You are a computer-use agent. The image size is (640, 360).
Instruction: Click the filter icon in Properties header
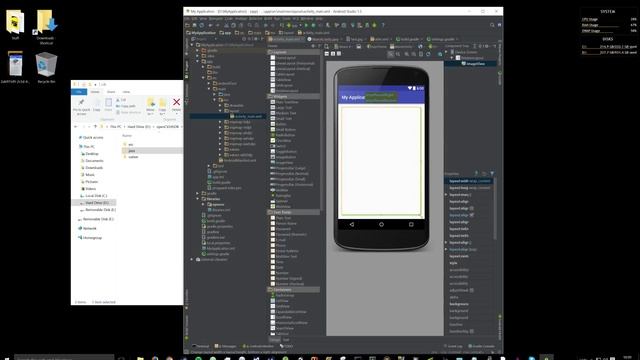tap(492, 173)
